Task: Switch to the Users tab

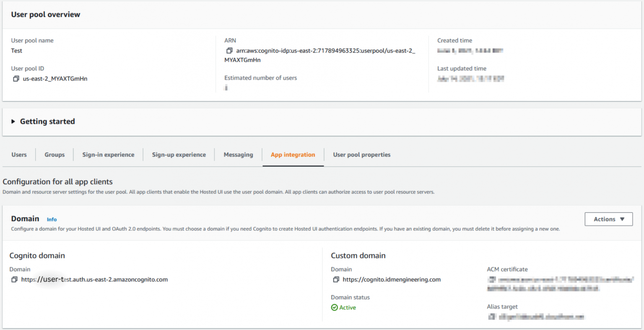Action: pos(19,155)
